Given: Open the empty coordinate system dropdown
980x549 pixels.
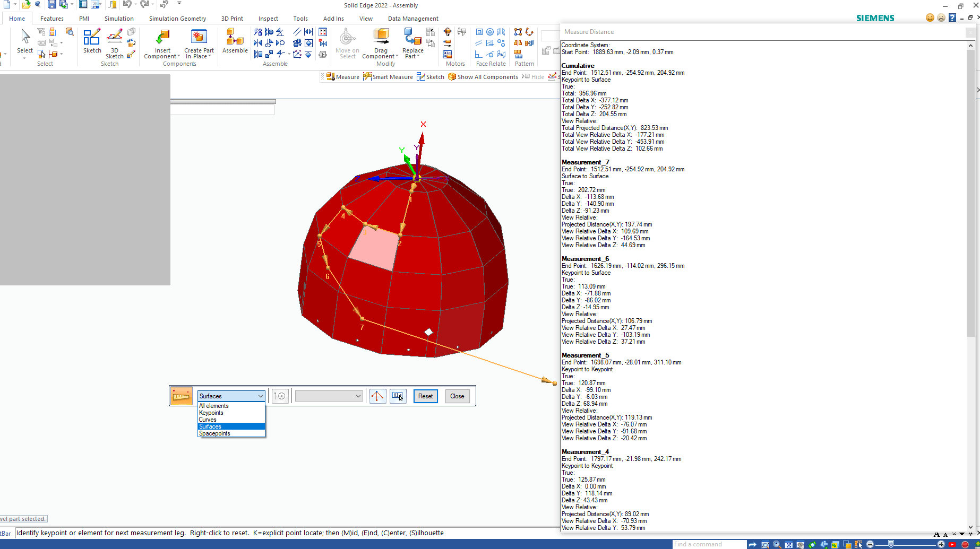Looking at the screenshot, I should (x=329, y=396).
